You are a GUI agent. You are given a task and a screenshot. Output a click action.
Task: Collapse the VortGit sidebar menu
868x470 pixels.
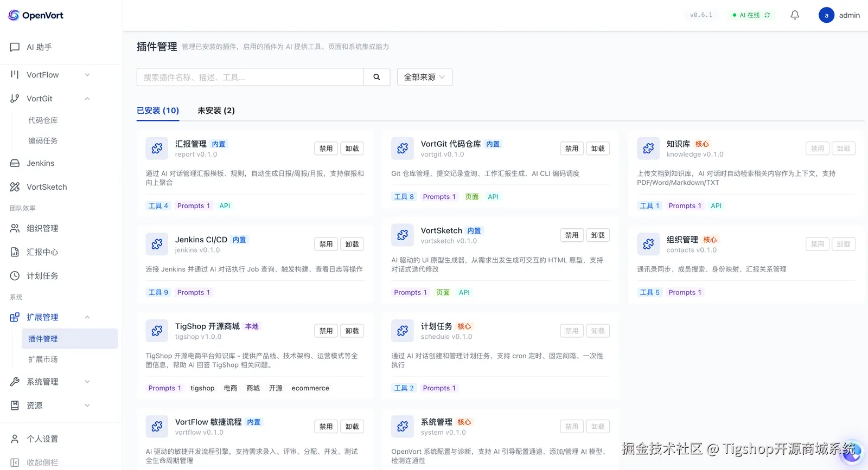[87, 99]
